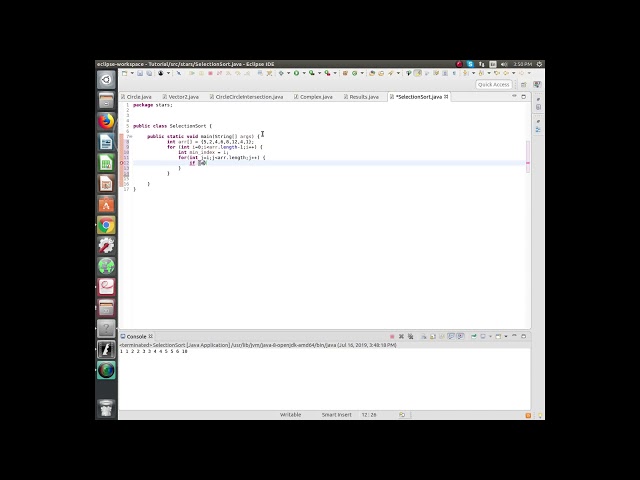Click the red Terminate icon in main toolbar
640x480 pixels.
[x=211, y=73]
